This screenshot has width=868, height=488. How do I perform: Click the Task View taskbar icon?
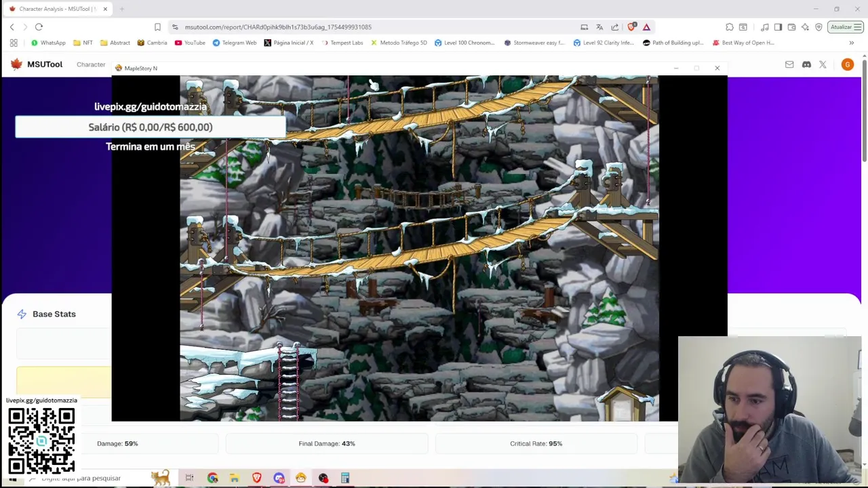[189, 479]
